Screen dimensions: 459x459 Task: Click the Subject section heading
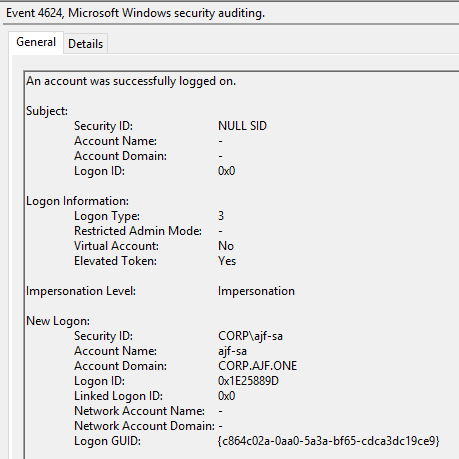coord(47,111)
